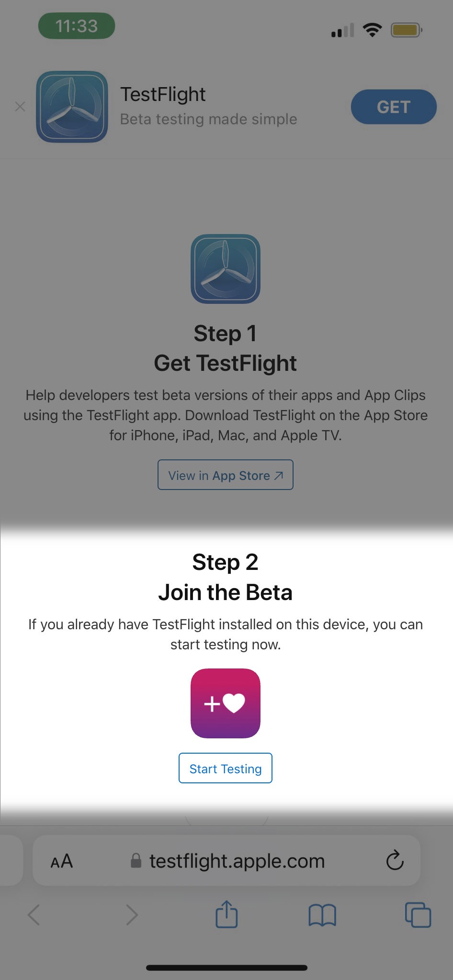Reload the testflight.apple.com page
This screenshot has height=980, width=453.
coord(394,861)
